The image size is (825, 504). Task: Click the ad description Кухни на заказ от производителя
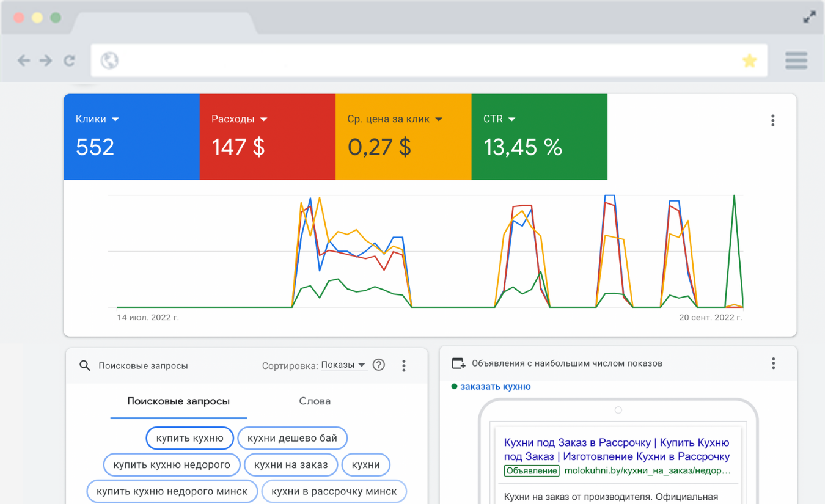611,497
